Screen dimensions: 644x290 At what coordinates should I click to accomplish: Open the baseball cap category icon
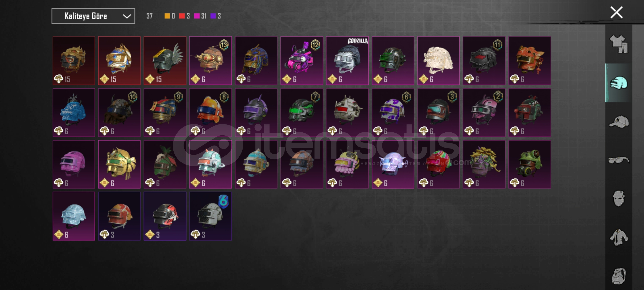pyautogui.click(x=619, y=122)
